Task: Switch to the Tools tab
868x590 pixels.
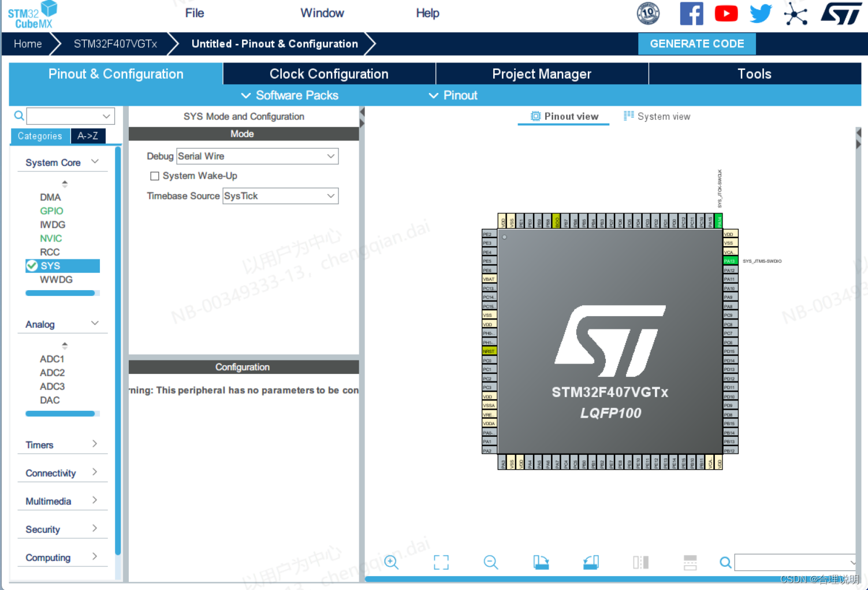Action: 754,74
